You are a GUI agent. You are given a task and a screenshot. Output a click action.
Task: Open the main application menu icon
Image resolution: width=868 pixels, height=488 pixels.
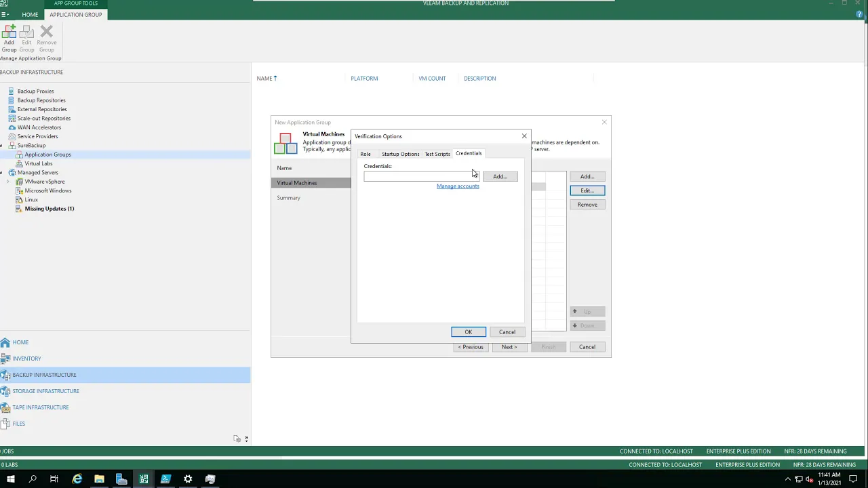click(x=5, y=14)
